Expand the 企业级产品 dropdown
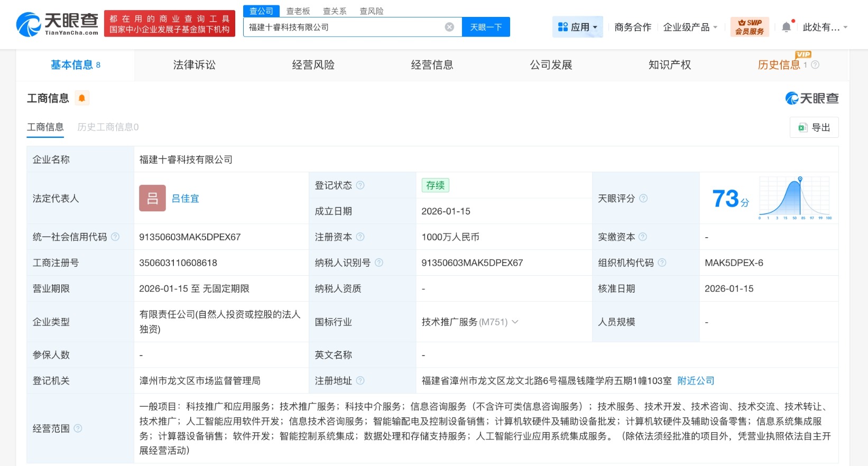868x466 pixels. [690, 27]
